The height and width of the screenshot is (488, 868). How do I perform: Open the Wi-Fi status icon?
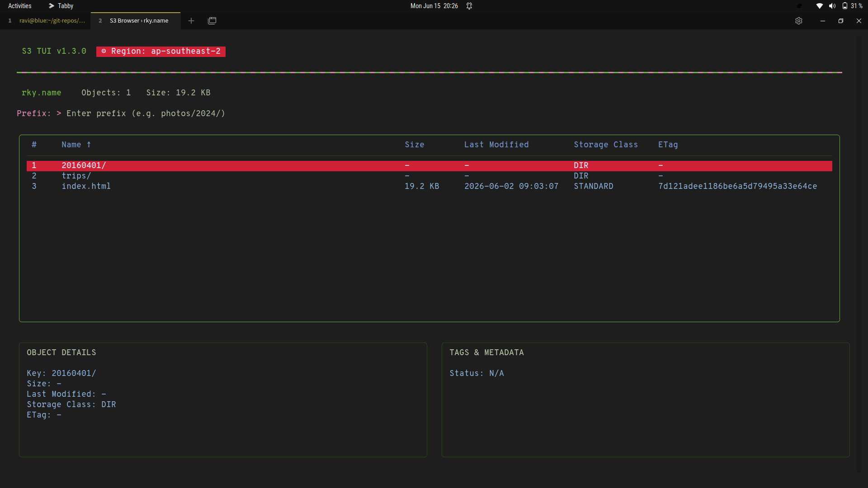(x=819, y=6)
